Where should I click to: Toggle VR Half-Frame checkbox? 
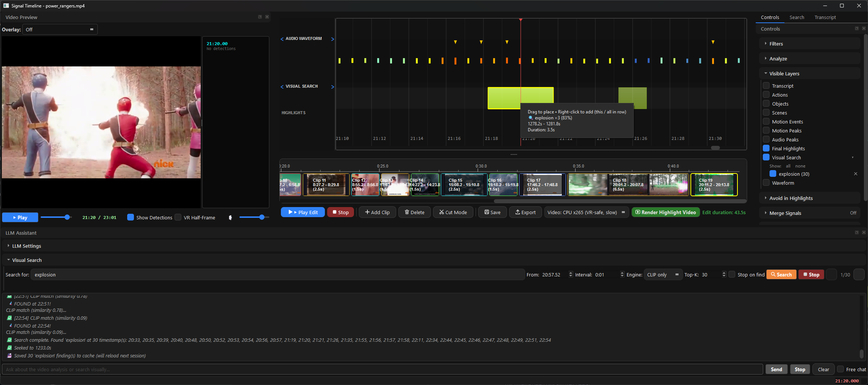(x=178, y=217)
